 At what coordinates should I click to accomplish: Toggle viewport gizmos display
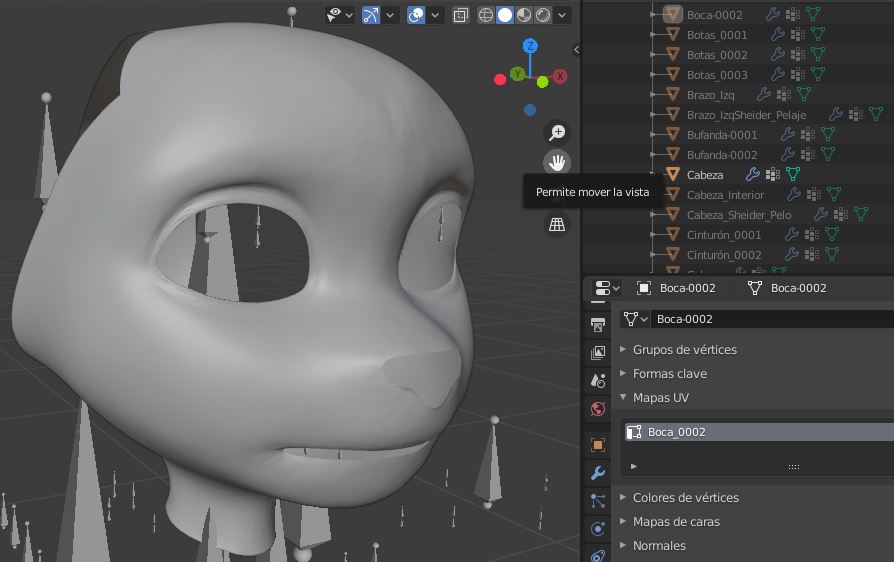click(x=371, y=15)
